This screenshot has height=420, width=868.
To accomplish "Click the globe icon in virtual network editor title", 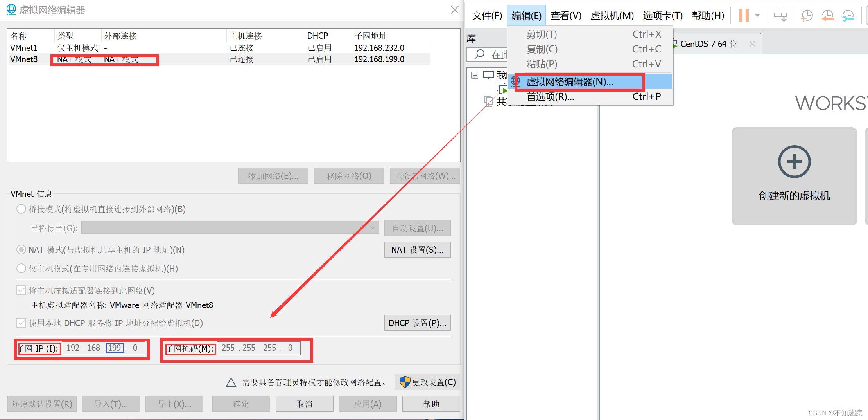I will coord(11,9).
